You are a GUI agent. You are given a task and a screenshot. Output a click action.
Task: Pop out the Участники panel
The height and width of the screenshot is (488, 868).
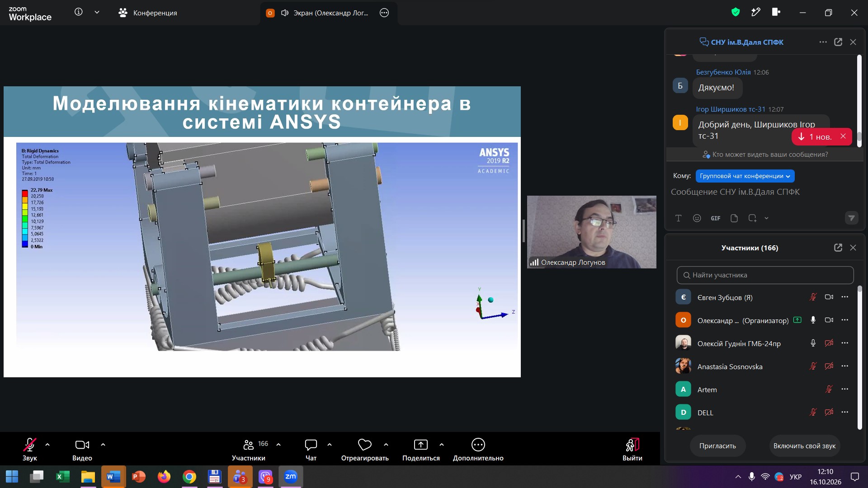click(x=838, y=248)
